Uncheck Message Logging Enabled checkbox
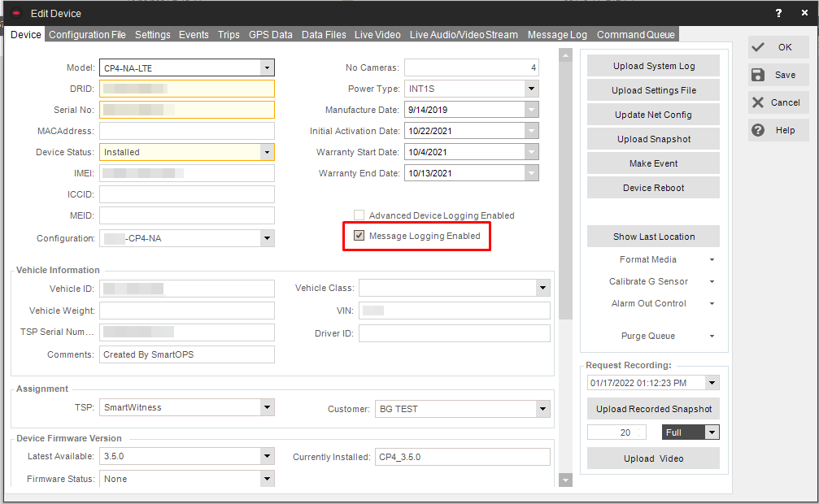This screenshot has height=504, width=819. click(x=359, y=236)
